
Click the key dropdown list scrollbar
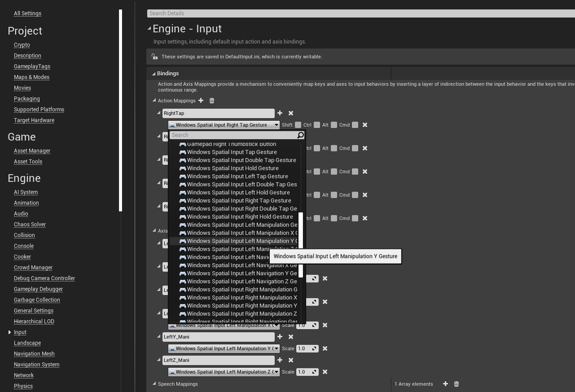tap(300, 245)
